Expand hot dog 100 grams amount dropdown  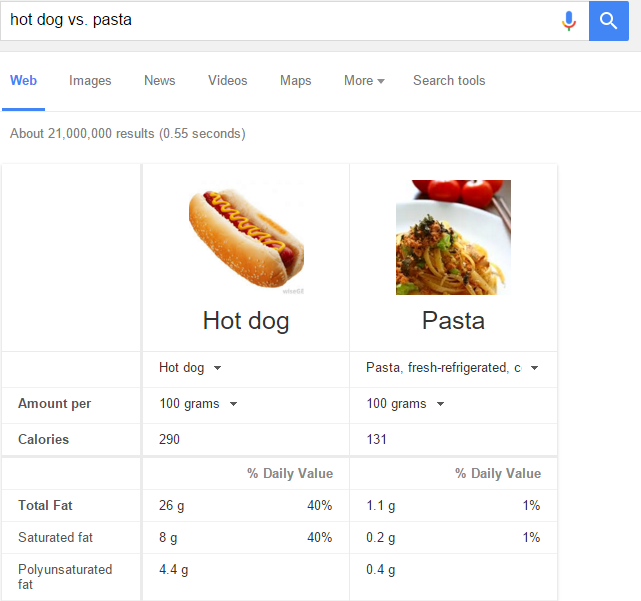pos(198,404)
